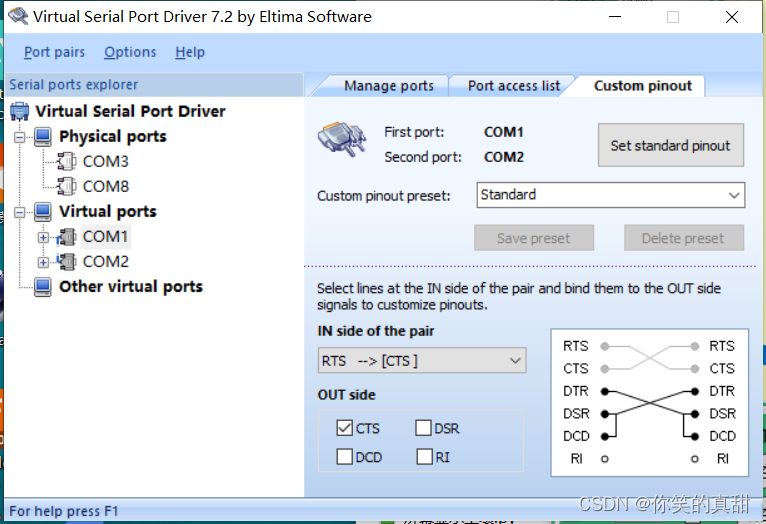
Task: Click the Delete preset button
Action: coord(683,238)
